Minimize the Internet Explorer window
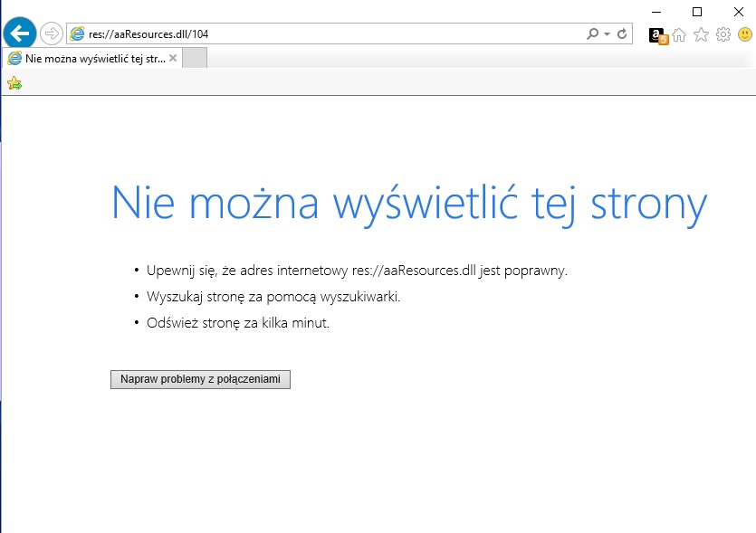 click(x=656, y=11)
